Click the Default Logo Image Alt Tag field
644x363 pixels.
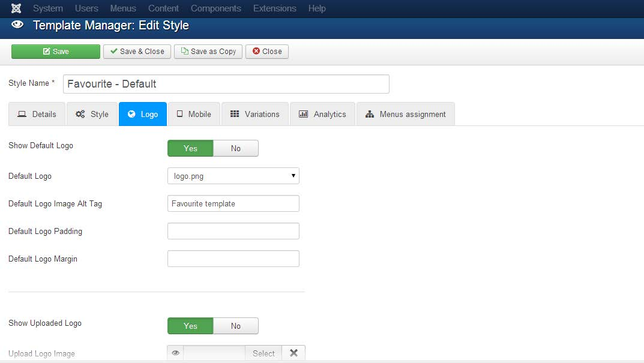[x=233, y=203]
